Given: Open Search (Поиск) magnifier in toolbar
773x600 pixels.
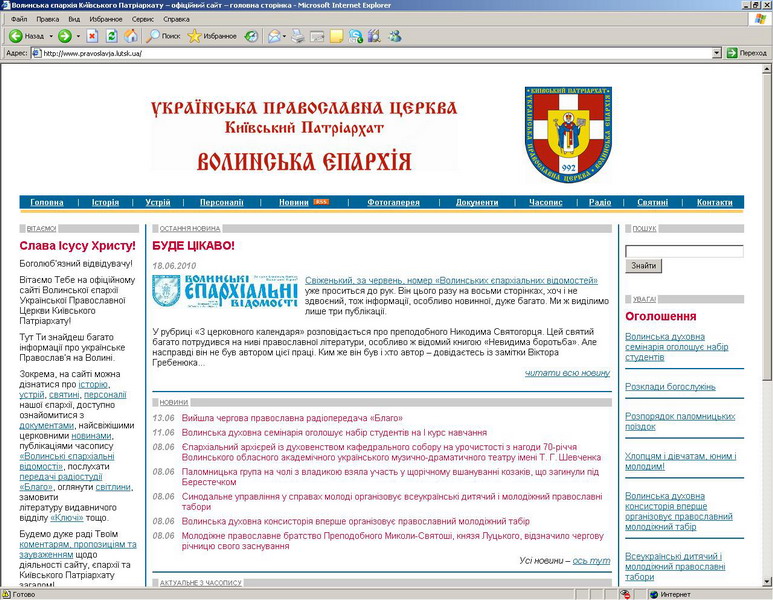Looking at the screenshot, I should tap(164, 36).
